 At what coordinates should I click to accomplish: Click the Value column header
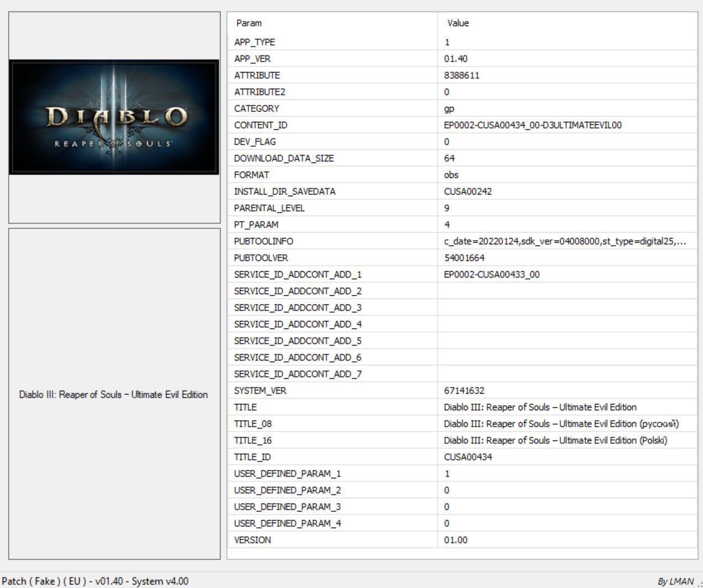(458, 23)
